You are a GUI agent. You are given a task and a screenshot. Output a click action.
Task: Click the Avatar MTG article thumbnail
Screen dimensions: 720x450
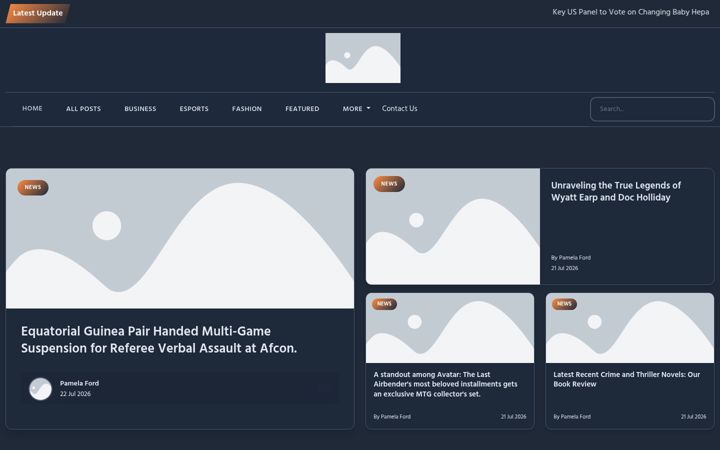(450, 328)
